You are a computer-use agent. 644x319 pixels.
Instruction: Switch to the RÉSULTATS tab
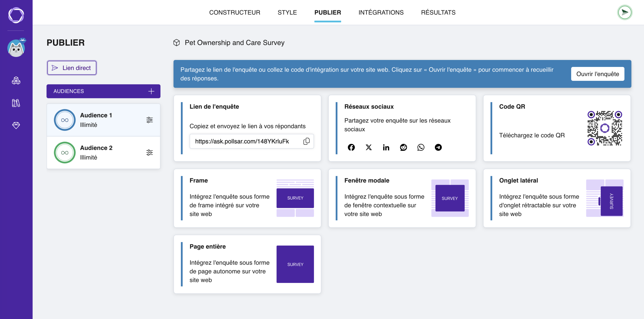438,12
